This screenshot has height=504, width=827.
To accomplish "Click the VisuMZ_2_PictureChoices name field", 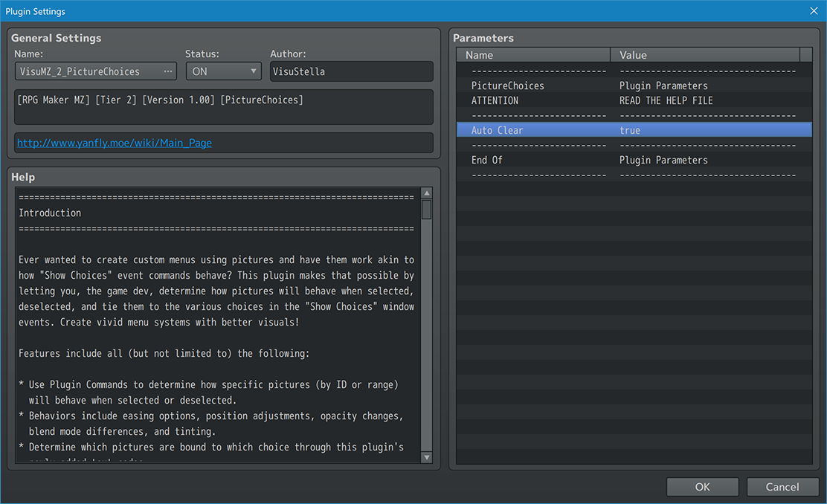I will pos(87,71).
